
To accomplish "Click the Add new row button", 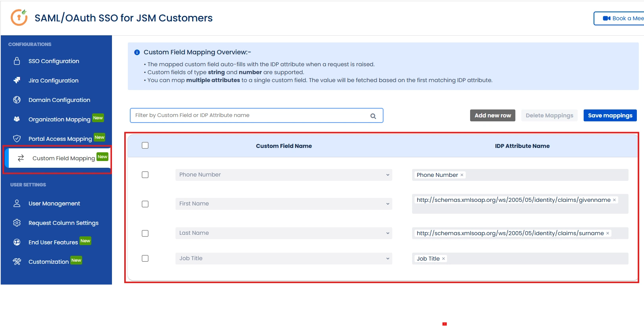I will coord(493,115).
